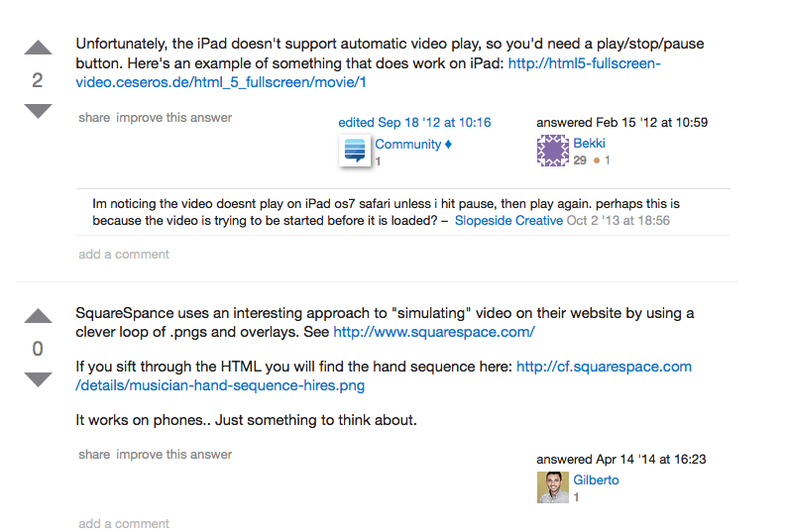Image resolution: width=786 pixels, height=532 pixels.
Task: Share the iPad autoplay answer
Action: tap(94, 118)
